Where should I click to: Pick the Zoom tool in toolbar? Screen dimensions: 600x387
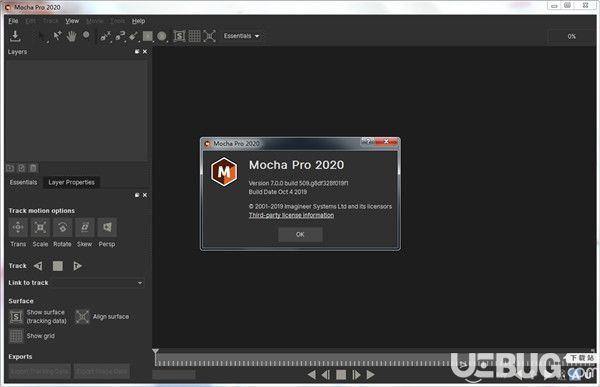86,35
